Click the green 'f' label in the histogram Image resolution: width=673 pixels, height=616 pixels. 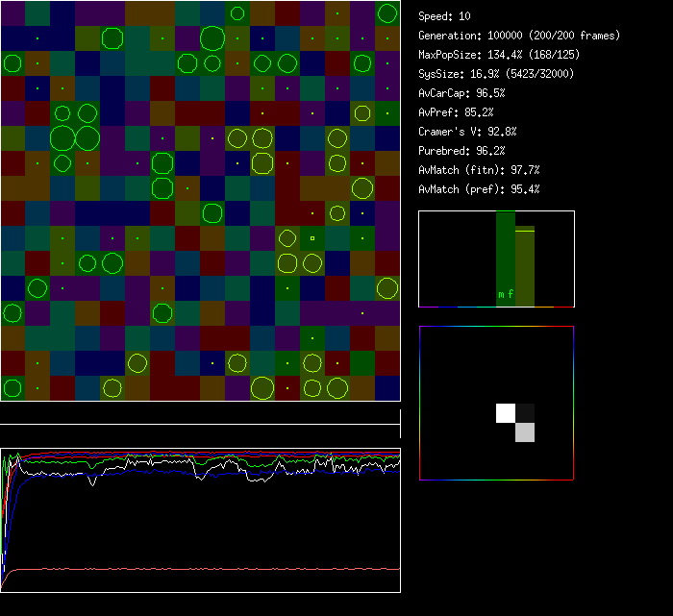[511, 295]
